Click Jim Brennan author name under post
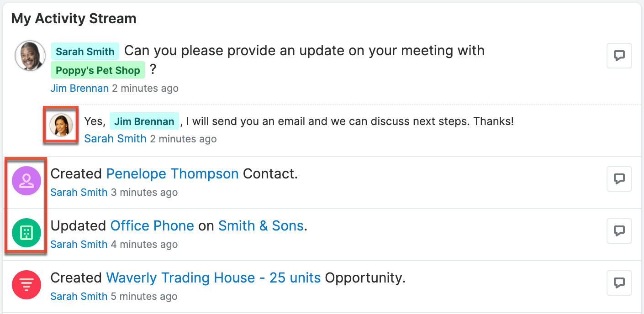Viewport: 644px width, 314px height. [x=79, y=88]
